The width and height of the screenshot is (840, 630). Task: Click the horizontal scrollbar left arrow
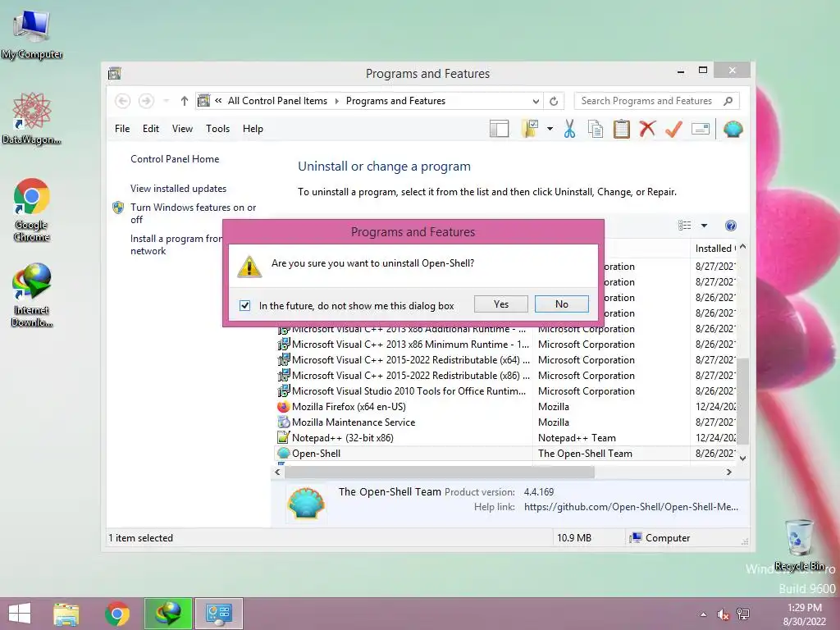(277, 472)
